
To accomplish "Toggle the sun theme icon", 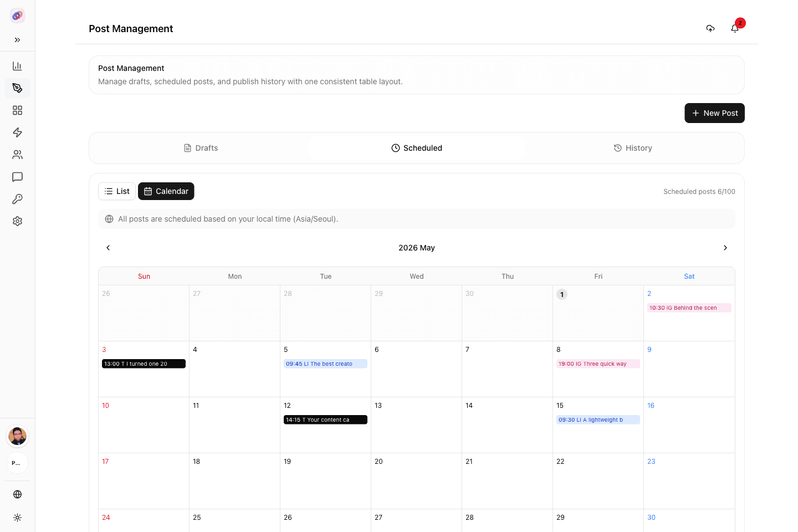I will tap(17, 518).
